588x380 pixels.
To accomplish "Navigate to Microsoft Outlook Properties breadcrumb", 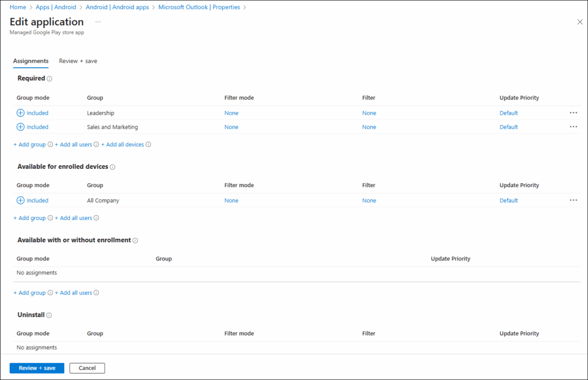I will click(199, 7).
